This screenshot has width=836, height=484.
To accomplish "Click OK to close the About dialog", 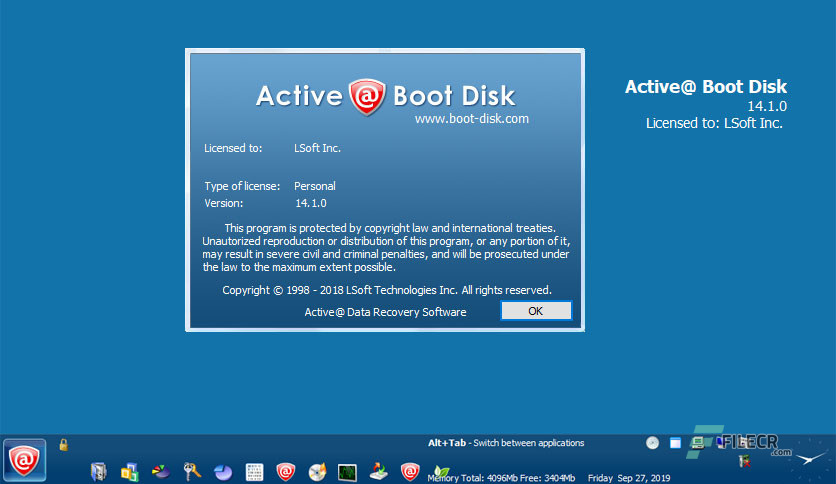I will [536, 311].
